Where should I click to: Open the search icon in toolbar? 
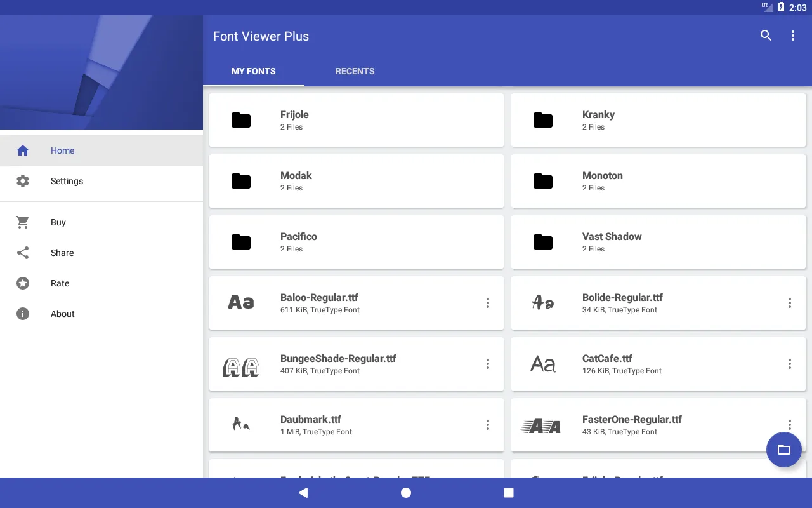766,36
